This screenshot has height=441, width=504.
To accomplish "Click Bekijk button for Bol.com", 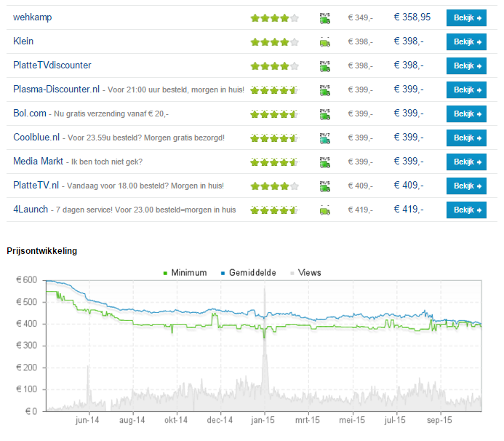I will tap(466, 114).
